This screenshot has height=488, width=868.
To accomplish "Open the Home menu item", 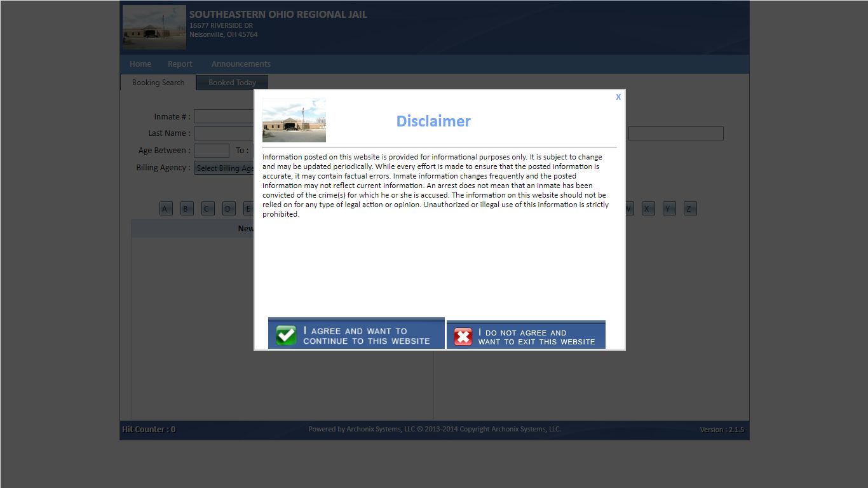I will click(140, 64).
